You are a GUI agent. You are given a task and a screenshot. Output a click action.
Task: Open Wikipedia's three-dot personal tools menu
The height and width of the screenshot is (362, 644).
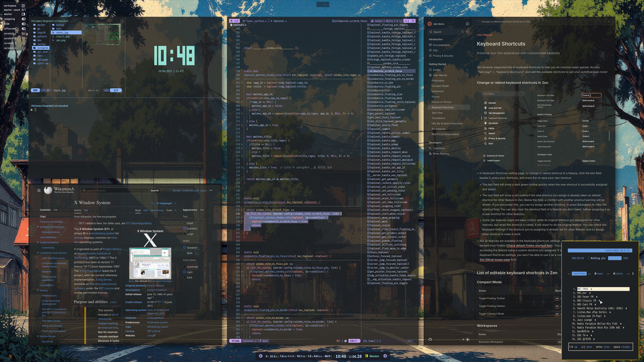pyautogui.click(x=211, y=190)
